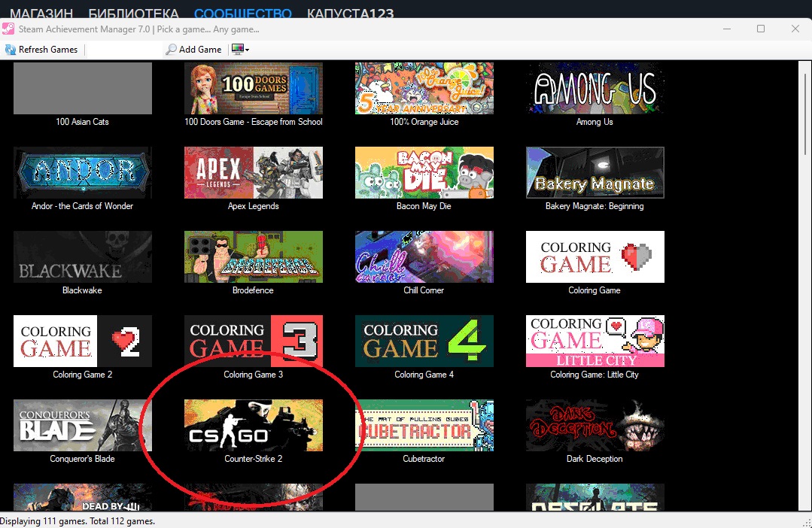This screenshot has width=812, height=528.
Task: Maximize the Steam Achievement Manager window
Action: pyautogui.click(x=761, y=29)
